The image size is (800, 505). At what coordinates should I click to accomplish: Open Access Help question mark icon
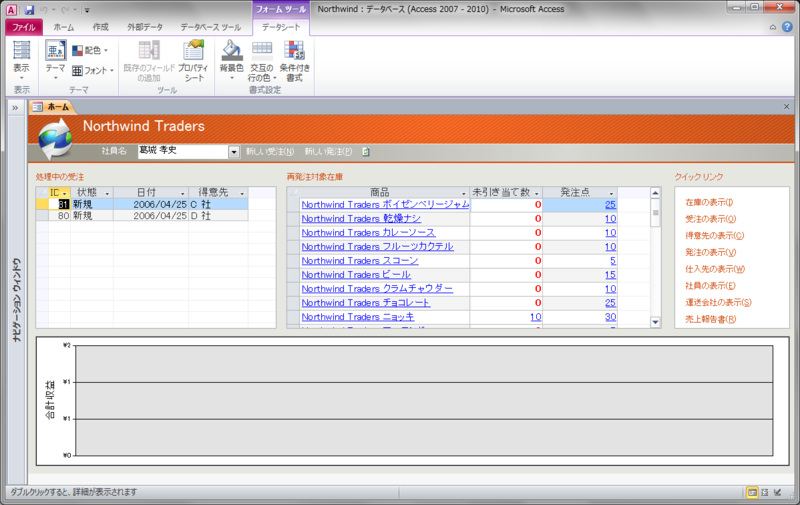[787, 27]
